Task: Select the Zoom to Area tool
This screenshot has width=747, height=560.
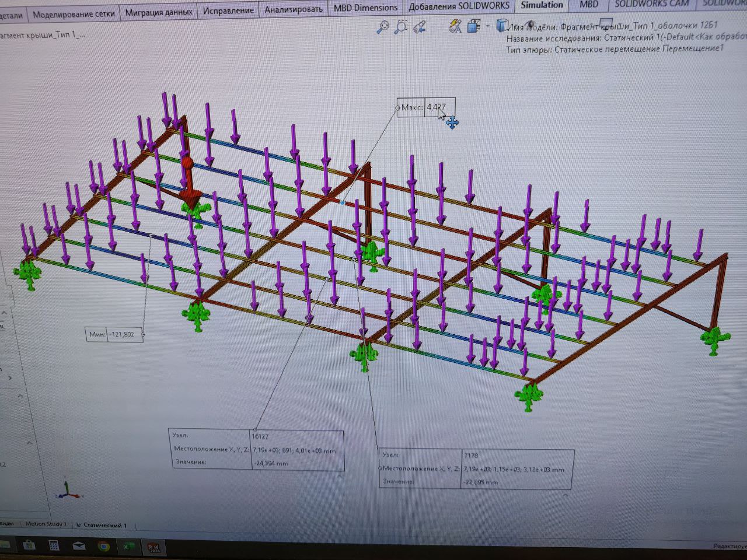Action: [402, 26]
